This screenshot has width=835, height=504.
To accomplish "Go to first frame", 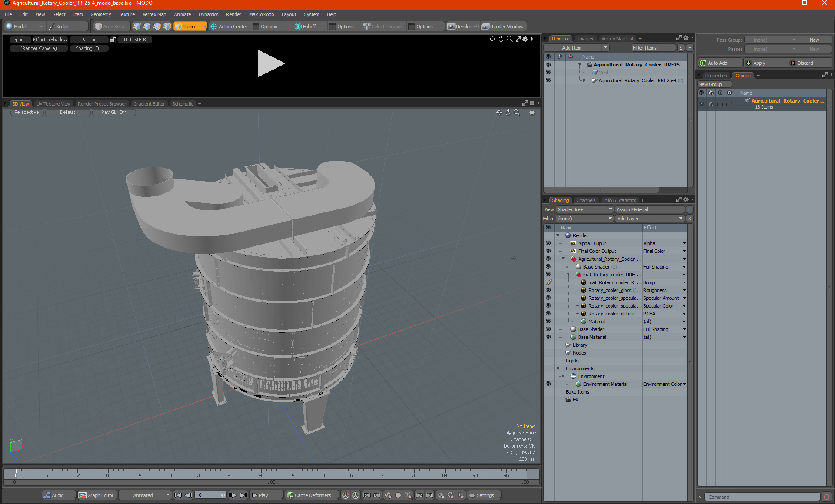I will 178,495.
